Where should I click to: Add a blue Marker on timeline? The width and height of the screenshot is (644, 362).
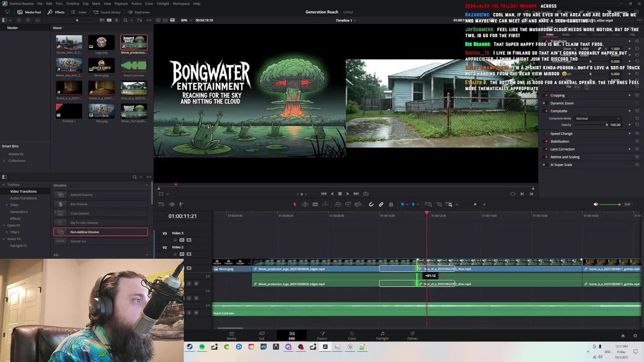click(413, 204)
